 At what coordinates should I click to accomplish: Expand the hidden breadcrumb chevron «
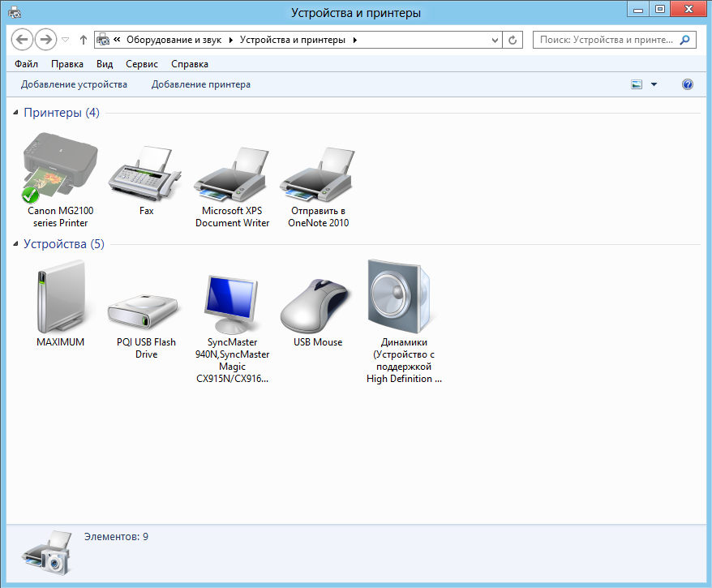[117, 40]
